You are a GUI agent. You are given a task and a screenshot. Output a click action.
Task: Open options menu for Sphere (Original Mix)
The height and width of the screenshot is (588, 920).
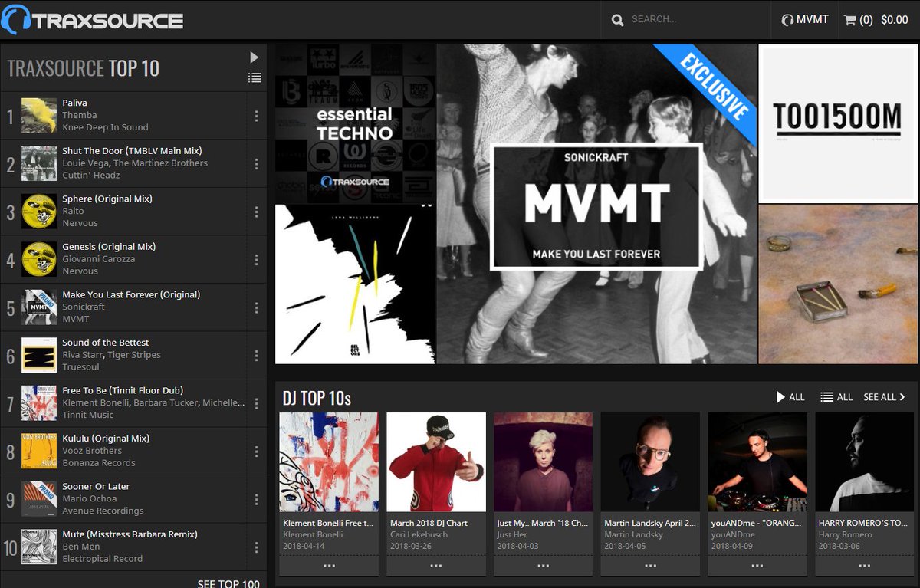tap(256, 212)
